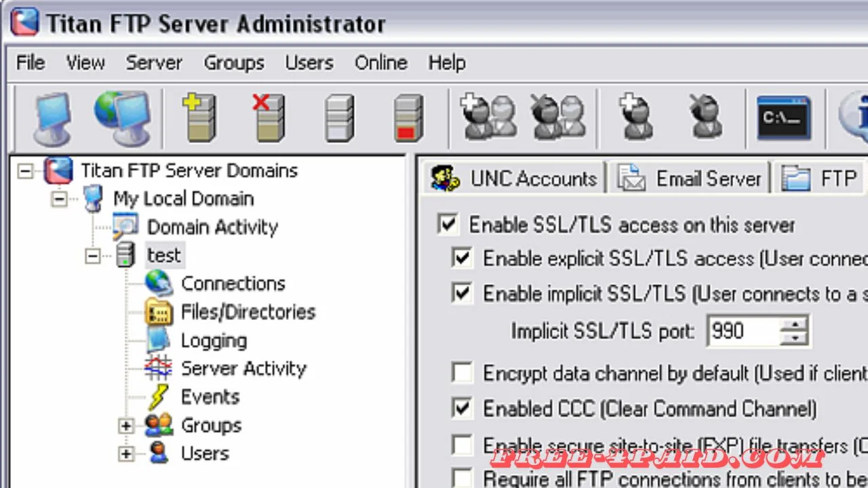Click the Logging notebook icon
868x488 pixels.
pyautogui.click(x=159, y=340)
